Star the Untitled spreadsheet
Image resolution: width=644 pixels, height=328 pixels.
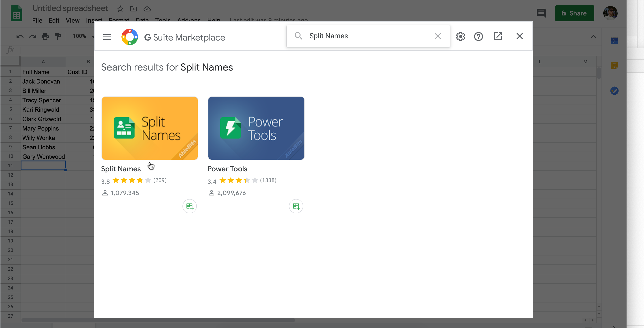(x=120, y=9)
